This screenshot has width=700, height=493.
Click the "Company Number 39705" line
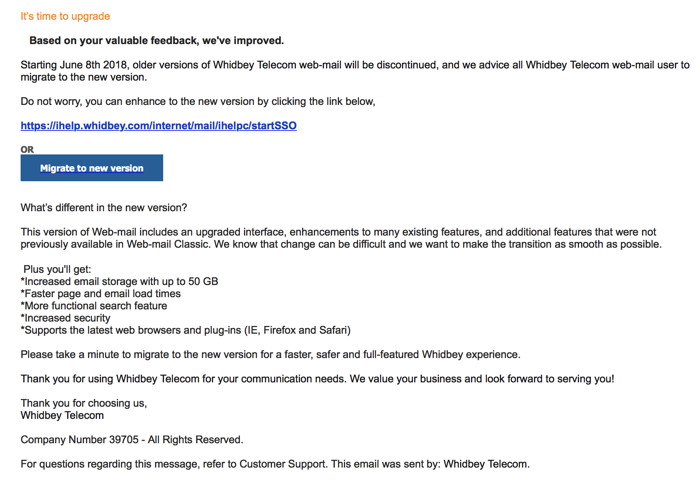point(131,439)
